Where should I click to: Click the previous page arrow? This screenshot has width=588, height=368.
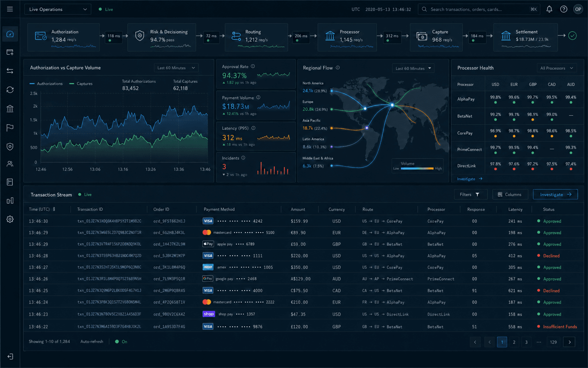click(x=489, y=342)
